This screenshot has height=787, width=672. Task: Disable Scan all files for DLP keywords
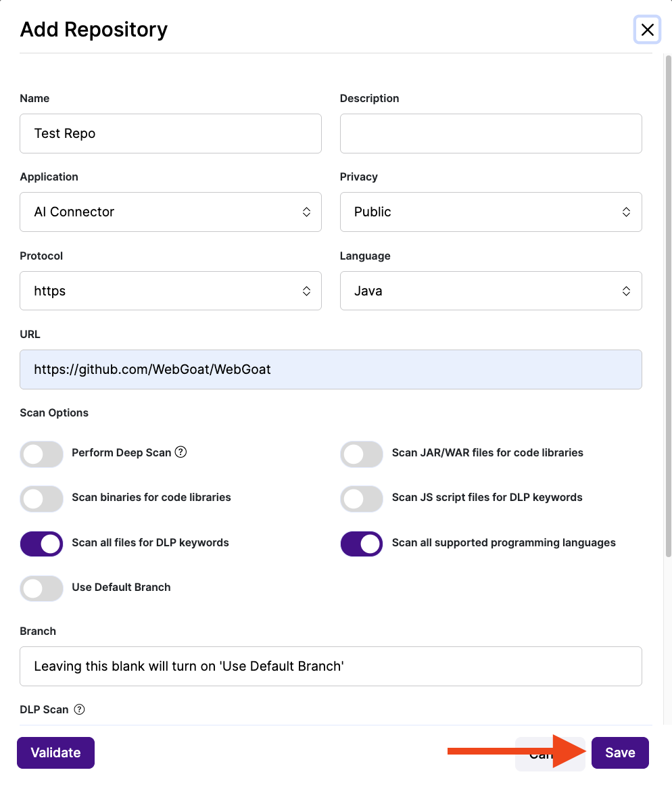coord(42,544)
